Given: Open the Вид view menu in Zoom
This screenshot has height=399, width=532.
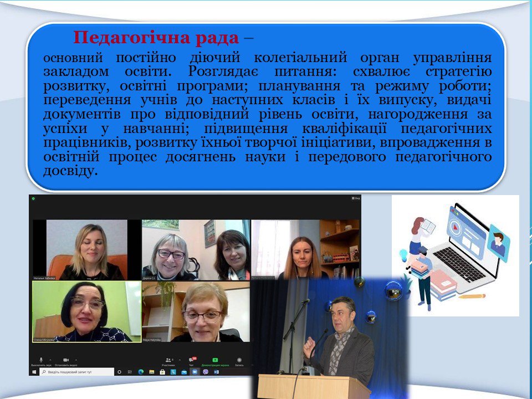Looking at the screenshot, I should pyautogui.click(x=356, y=198).
